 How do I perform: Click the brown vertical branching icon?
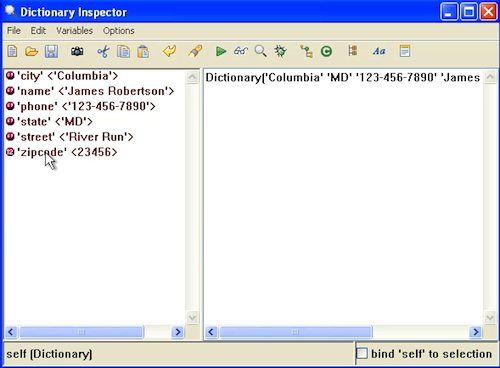click(353, 51)
